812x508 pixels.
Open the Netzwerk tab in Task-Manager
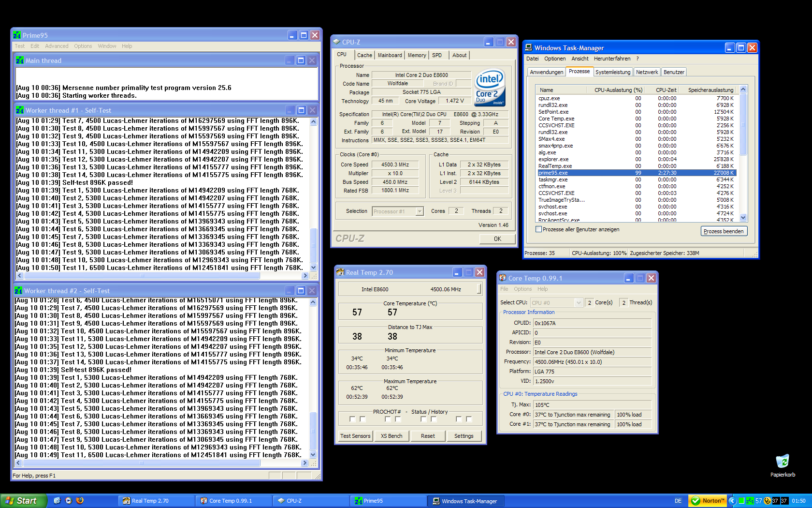[647, 72]
